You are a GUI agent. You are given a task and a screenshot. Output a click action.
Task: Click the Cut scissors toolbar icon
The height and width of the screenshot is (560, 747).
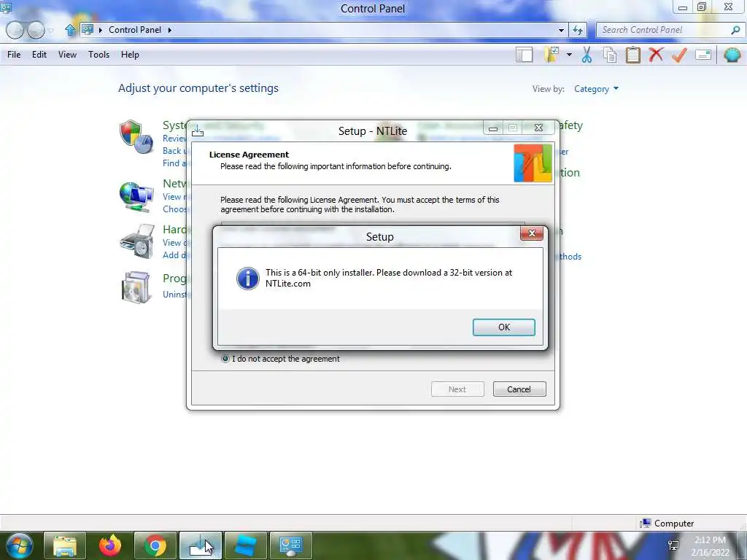click(x=587, y=55)
